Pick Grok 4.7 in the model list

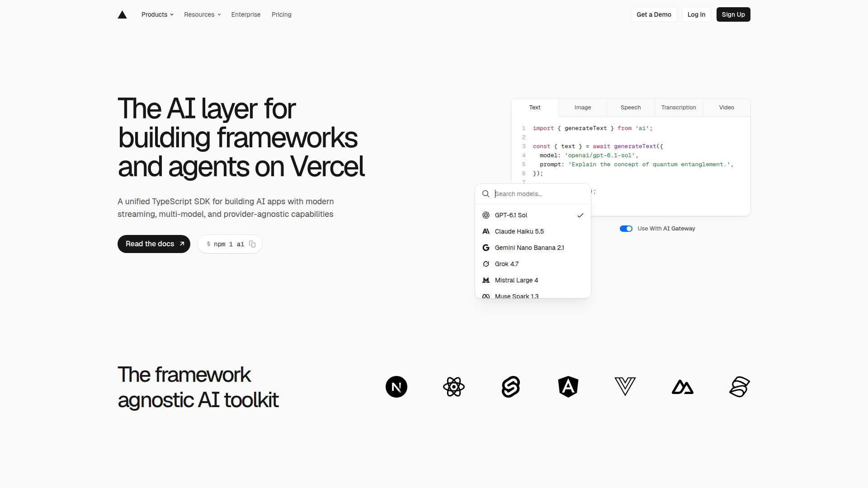coord(533,264)
